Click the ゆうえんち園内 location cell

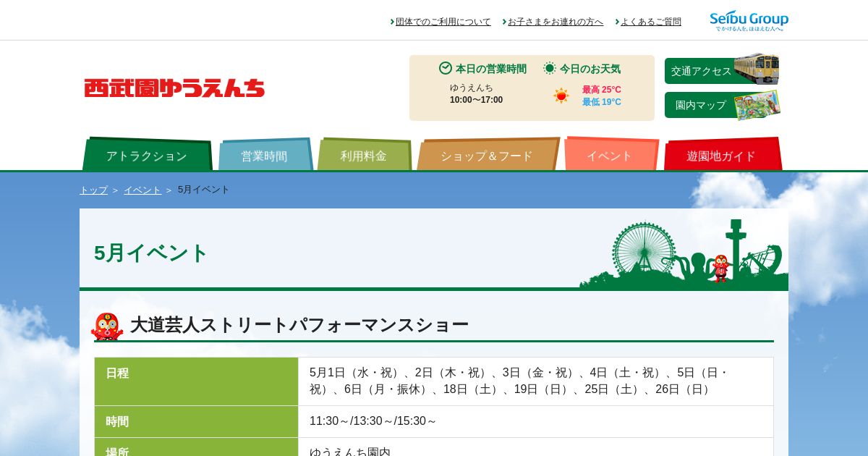point(536,447)
